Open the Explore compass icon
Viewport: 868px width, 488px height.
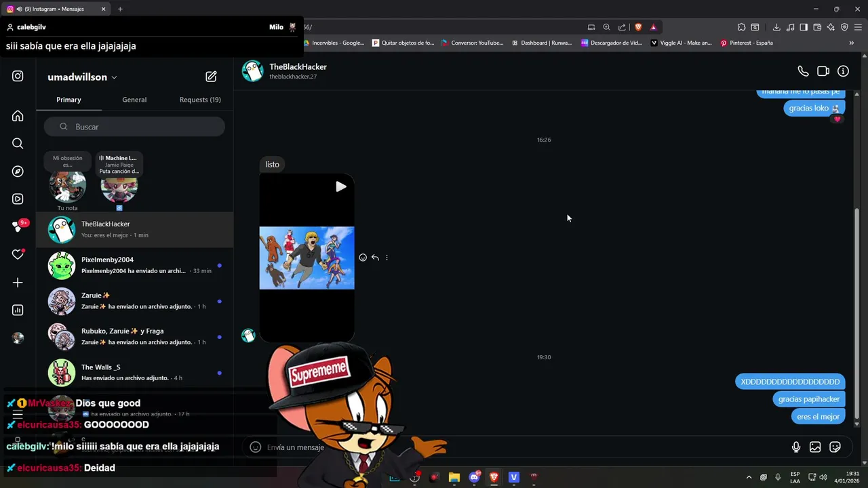pos(18,171)
